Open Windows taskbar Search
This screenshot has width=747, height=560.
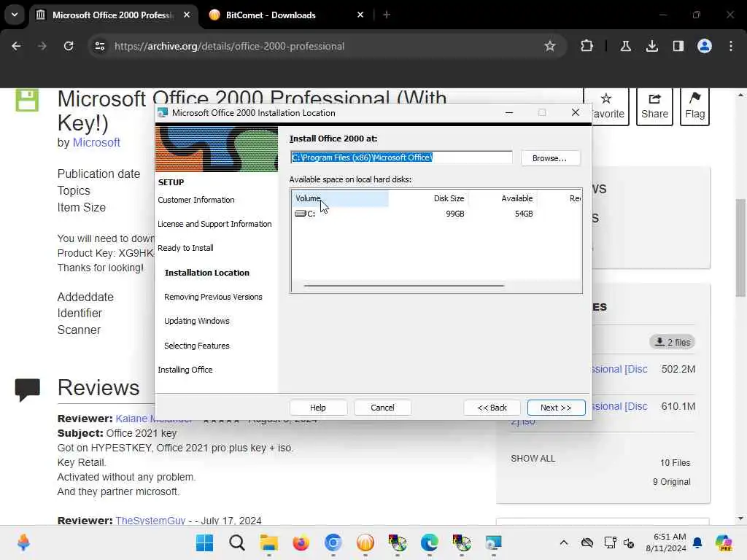pyautogui.click(x=237, y=542)
